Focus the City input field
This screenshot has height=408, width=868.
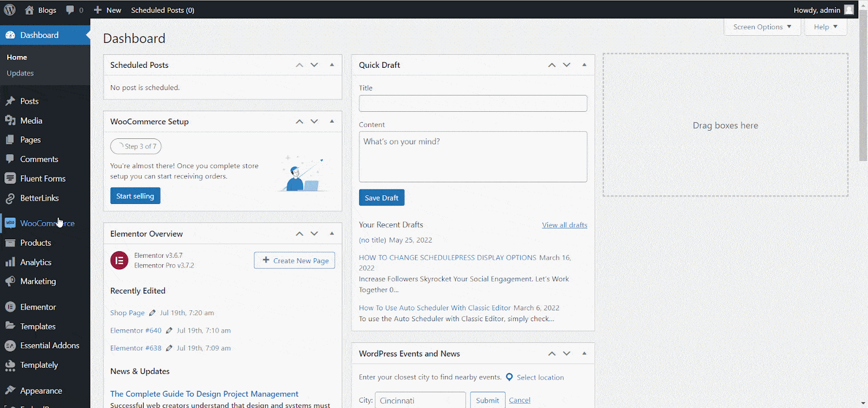420,400
